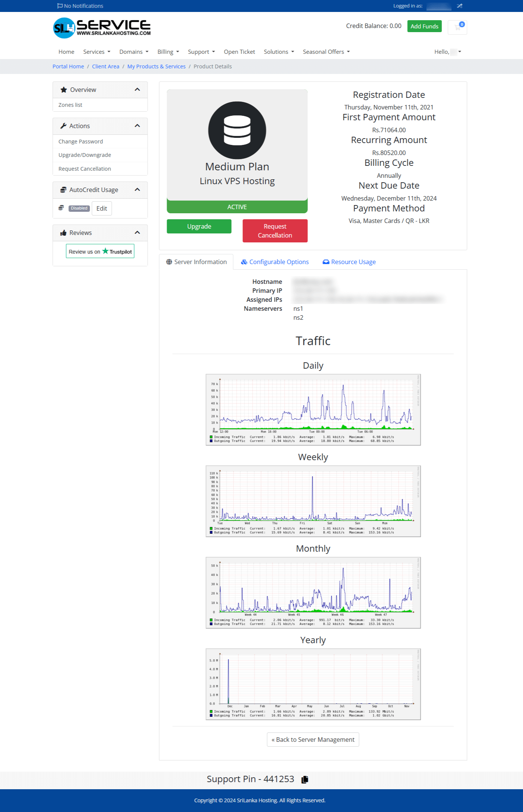Viewport: 523px width, 812px height.
Task: Click 'Wednesday, December 11th, 2024' due date
Action: click(389, 198)
